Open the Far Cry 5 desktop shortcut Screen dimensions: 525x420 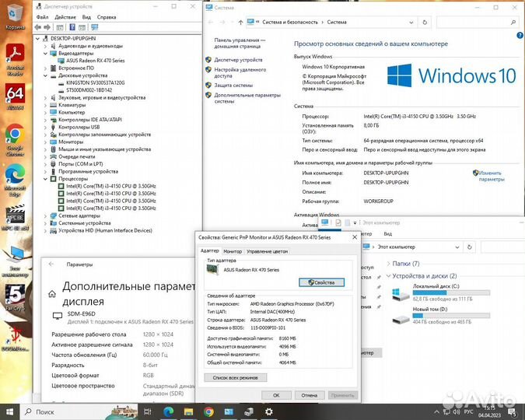(15, 297)
